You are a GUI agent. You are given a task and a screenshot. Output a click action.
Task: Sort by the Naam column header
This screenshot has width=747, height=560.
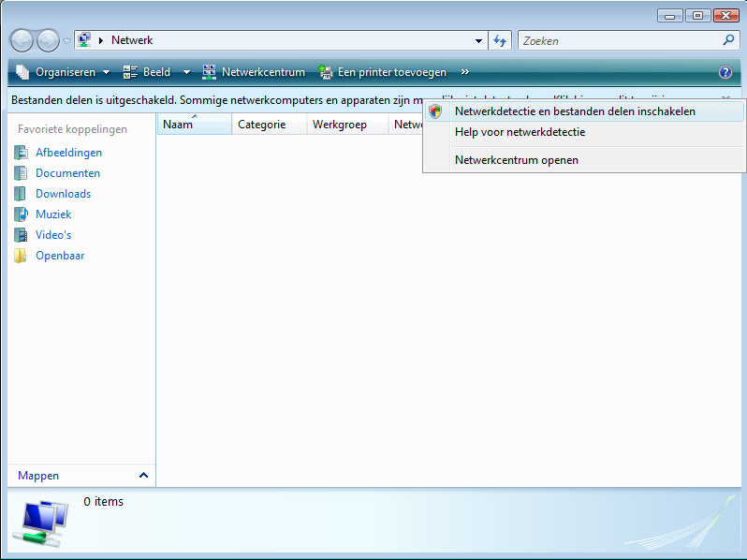click(195, 125)
